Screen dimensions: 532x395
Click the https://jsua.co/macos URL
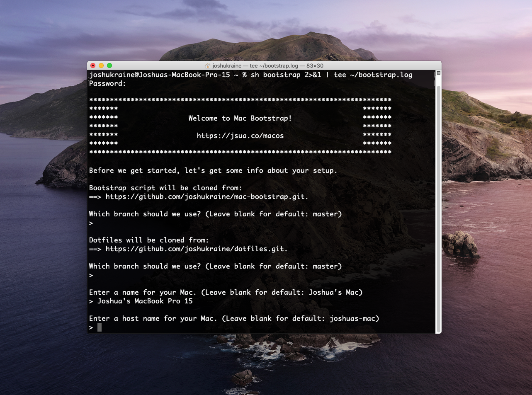point(240,136)
